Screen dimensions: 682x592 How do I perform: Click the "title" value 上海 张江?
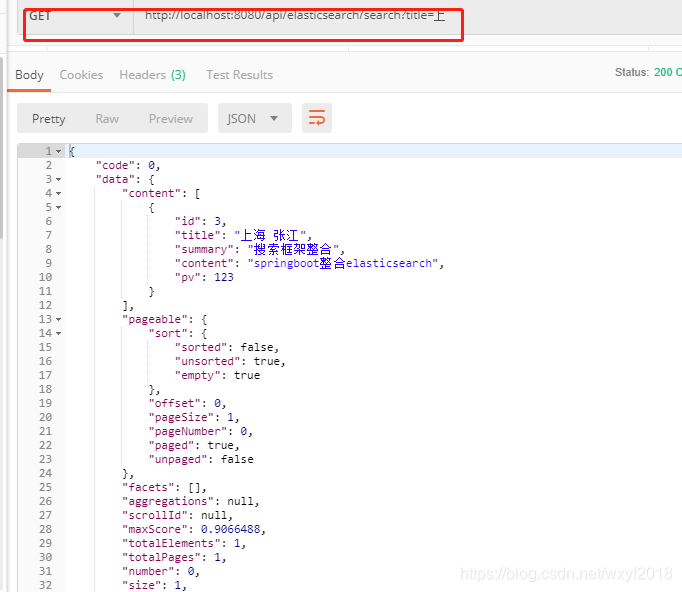pos(270,235)
